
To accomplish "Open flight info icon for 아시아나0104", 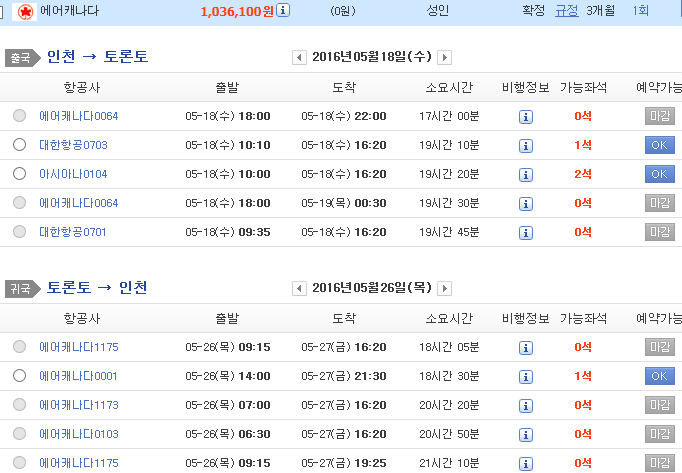I will click(x=526, y=175).
